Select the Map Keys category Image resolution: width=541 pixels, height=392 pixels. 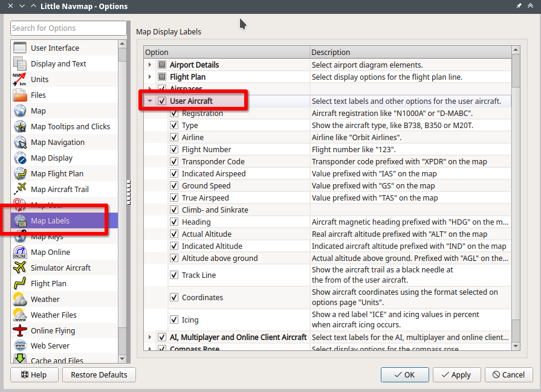tap(47, 237)
